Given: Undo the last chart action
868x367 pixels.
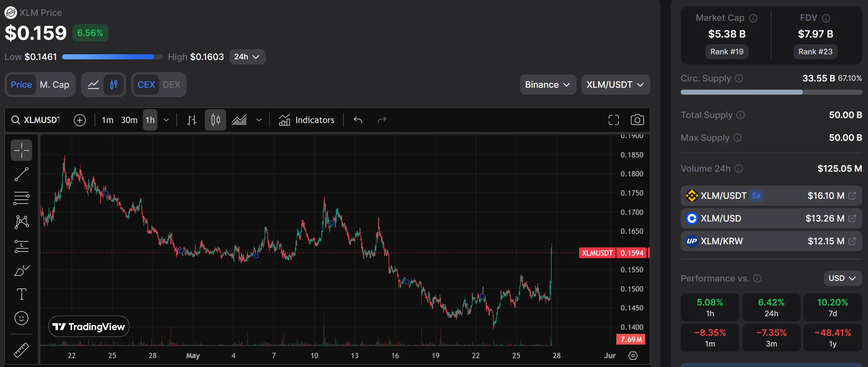Looking at the screenshot, I should coord(358,120).
